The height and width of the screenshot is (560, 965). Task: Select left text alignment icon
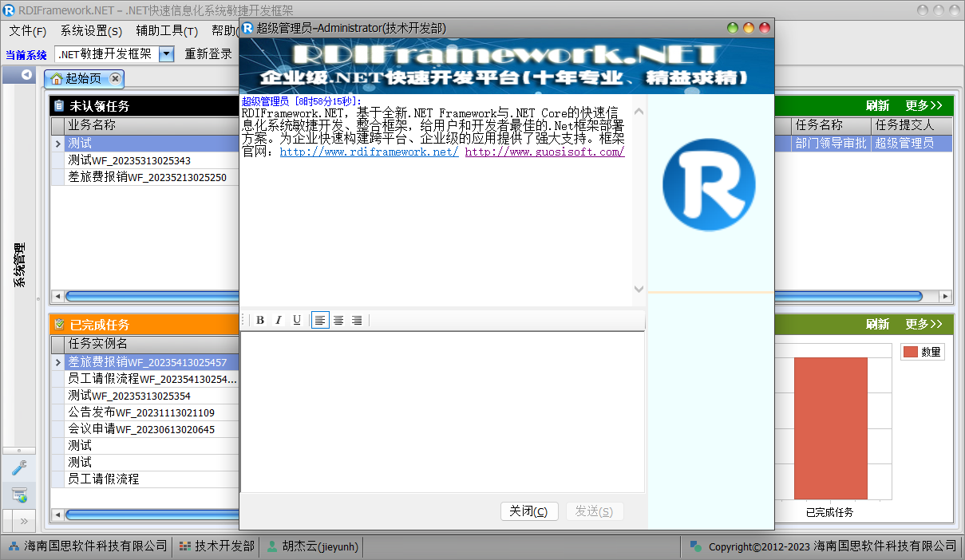tap(320, 320)
